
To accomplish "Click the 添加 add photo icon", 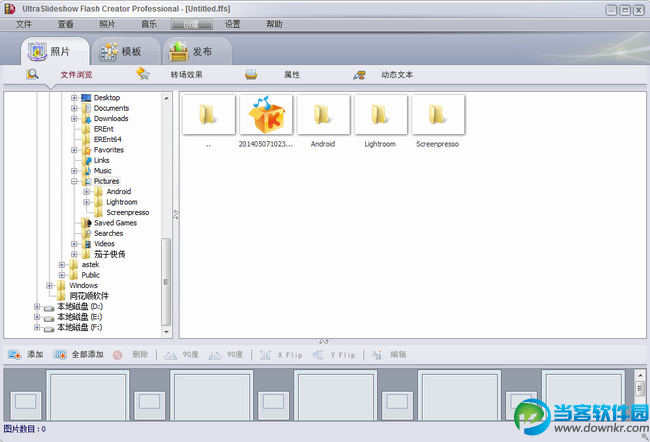I will pyautogui.click(x=15, y=355).
